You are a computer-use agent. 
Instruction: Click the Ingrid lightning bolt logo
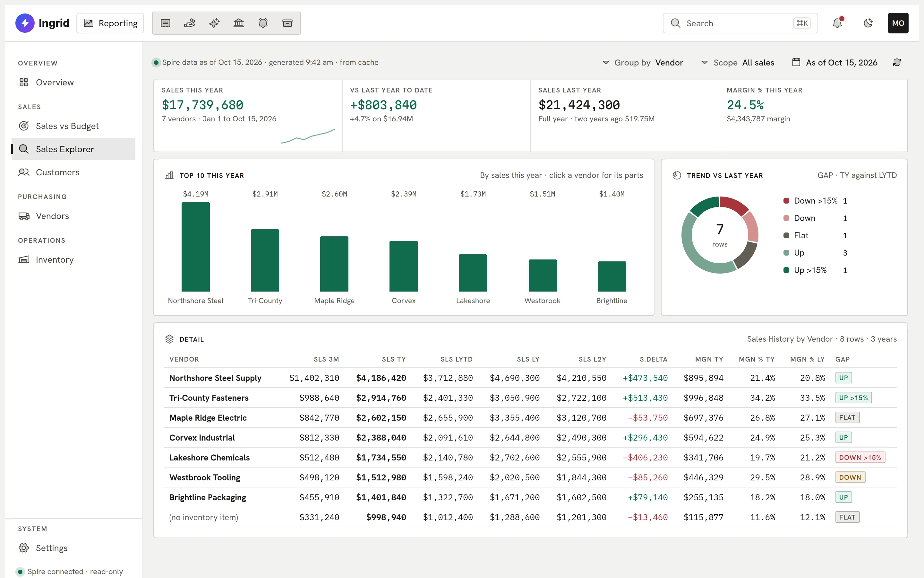point(25,23)
